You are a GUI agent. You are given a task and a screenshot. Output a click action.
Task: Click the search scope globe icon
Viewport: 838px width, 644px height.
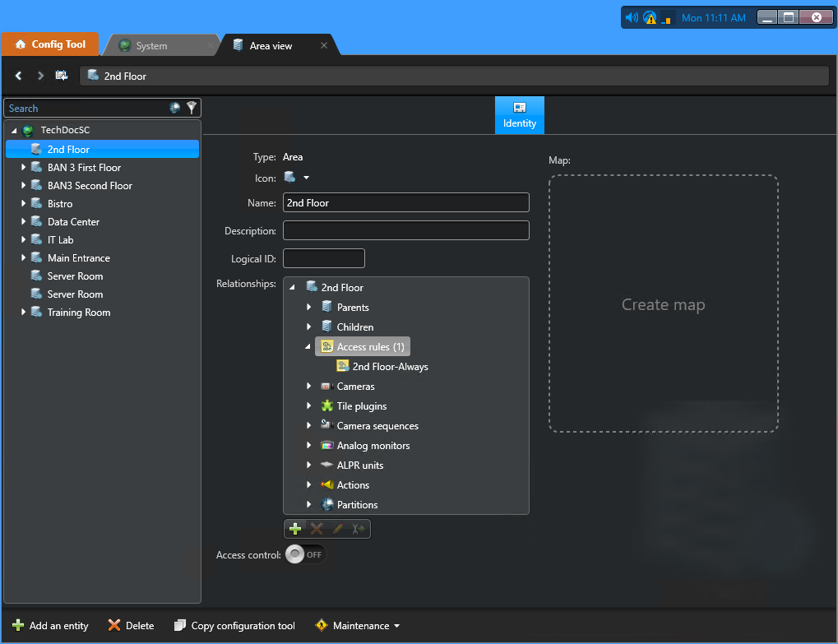point(174,108)
